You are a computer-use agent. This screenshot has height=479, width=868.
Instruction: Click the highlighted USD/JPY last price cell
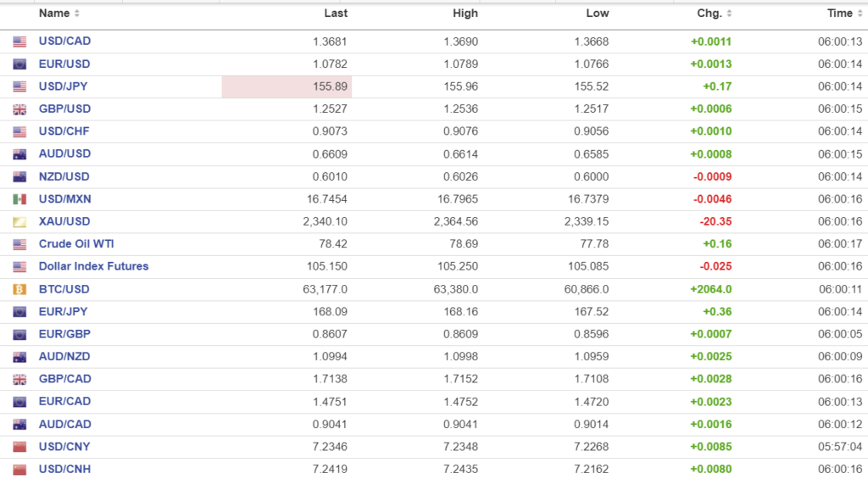point(287,86)
